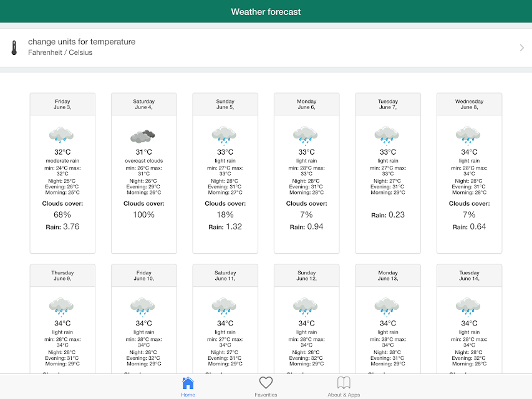Click the thermometer icon
This screenshot has height=399, width=532.
(x=14, y=48)
